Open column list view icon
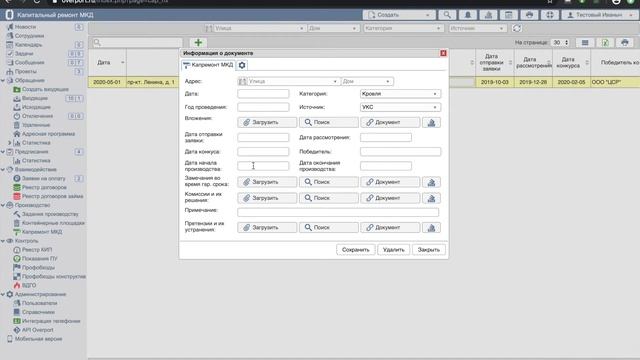Image resolution: width=640 pixels, height=360 pixels. tap(585, 42)
